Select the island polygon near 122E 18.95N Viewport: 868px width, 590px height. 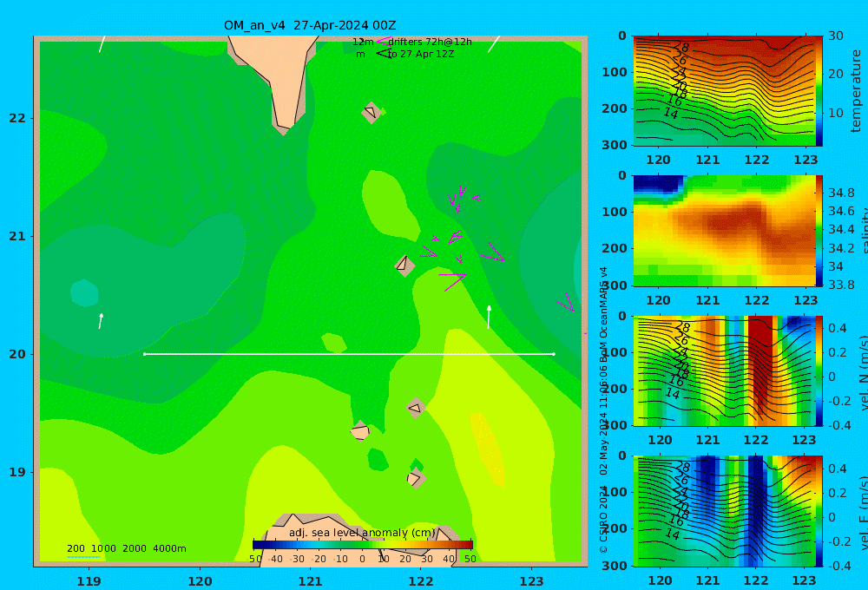tap(415, 478)
